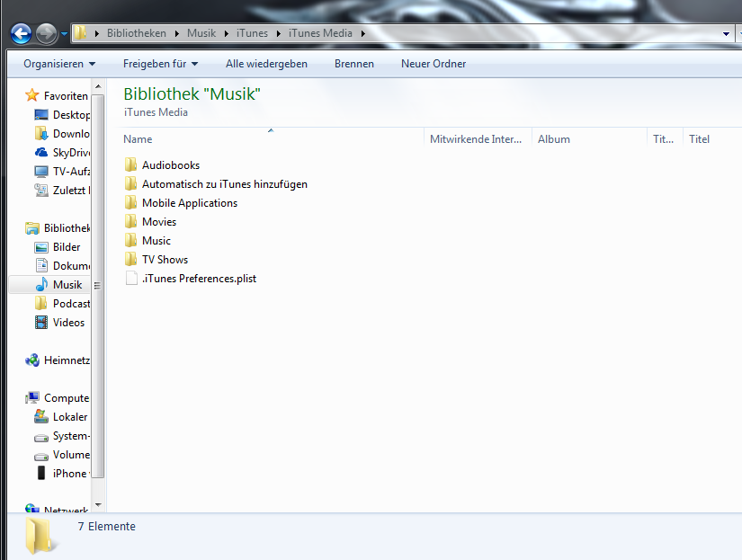Click the Music folder name
The image size is (742, 560).
point(156,241)
